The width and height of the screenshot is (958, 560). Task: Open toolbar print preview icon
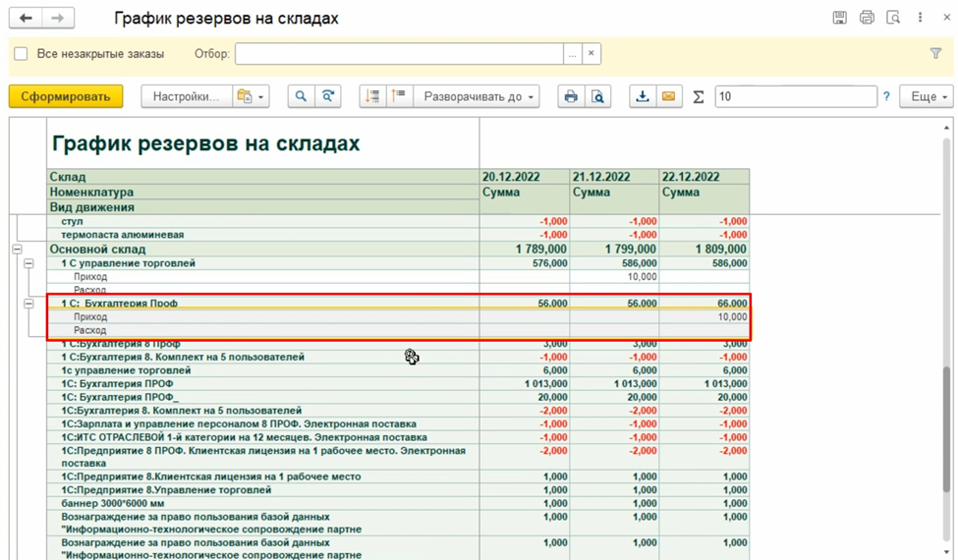tap(598, 96)
